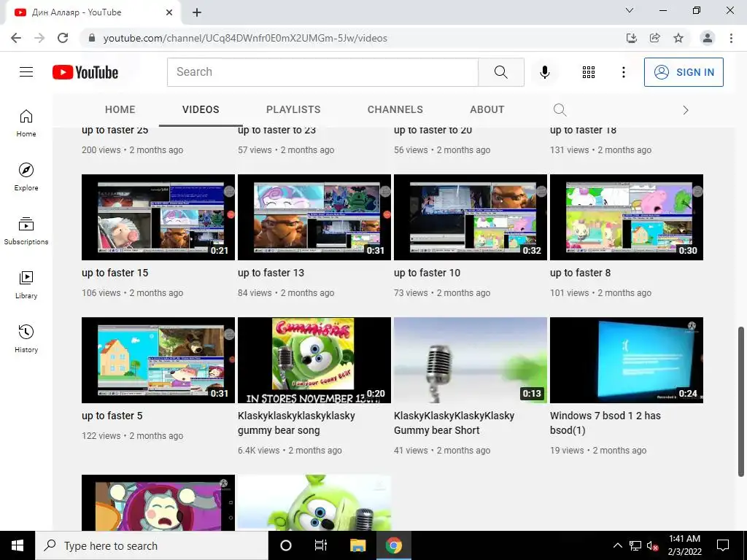
Task: Click the taskbar search box
Action: tap(152, 545)
